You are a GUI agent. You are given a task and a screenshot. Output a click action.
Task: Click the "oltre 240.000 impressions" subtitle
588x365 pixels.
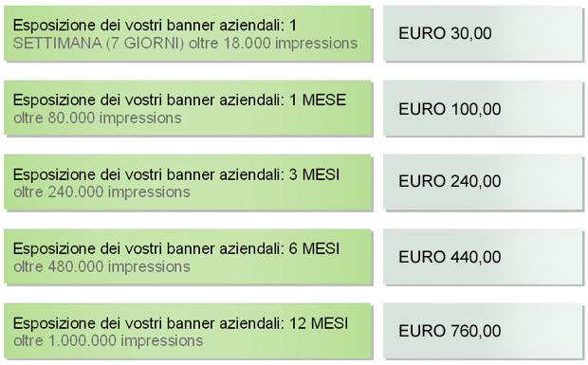point(101,192)
